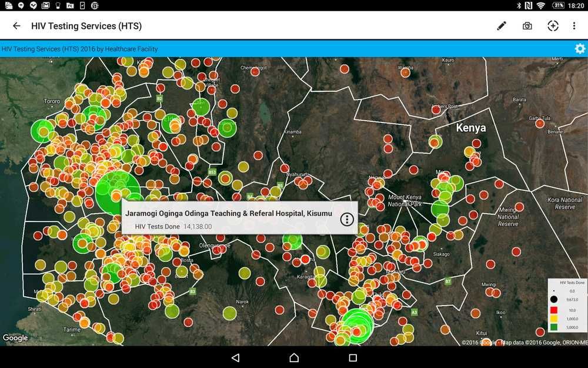The image size is (588, 368).
Task: Tap the Kitui town label
Action: click(482, 333)
